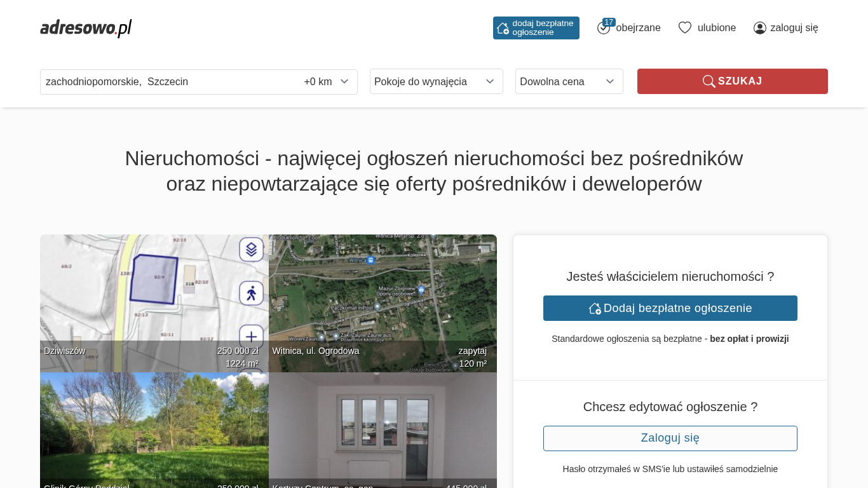
Task: Open the obejrzane menu link
Action: (638, 28)
